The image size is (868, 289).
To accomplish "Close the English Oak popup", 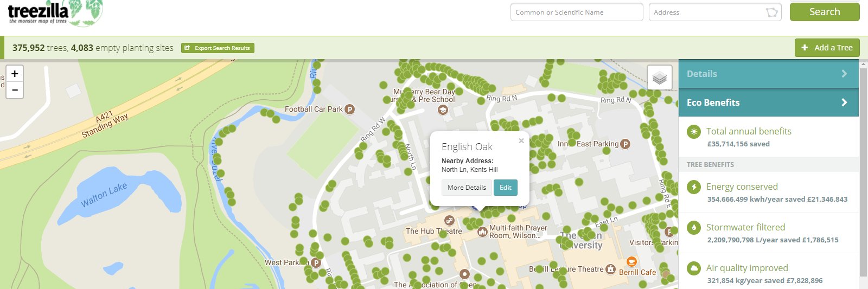I will [521, 140].
